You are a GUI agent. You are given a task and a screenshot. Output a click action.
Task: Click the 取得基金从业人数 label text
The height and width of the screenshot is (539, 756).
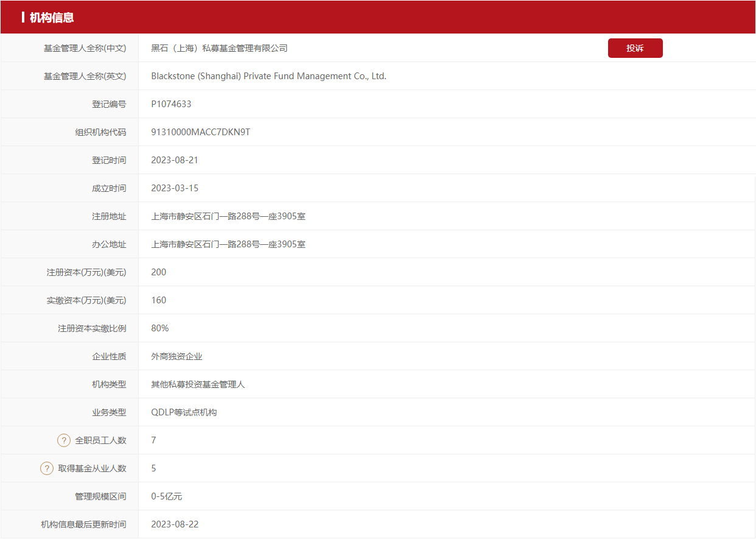coord(93,468)
